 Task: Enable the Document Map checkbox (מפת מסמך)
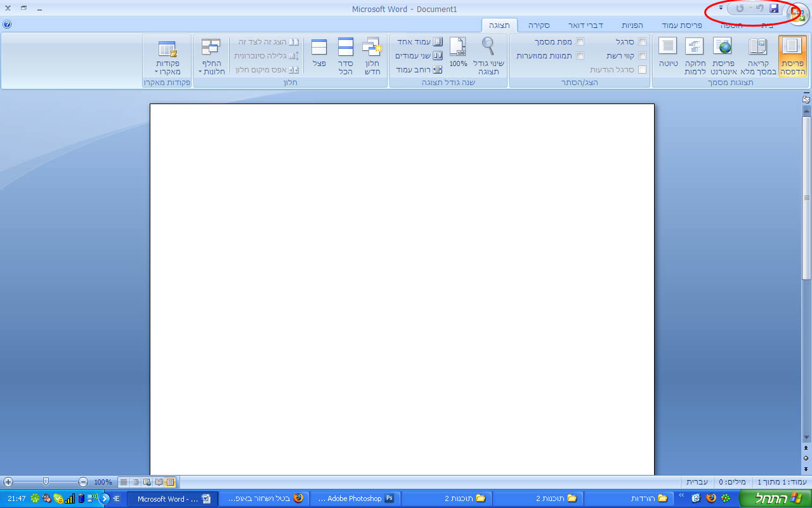click(x=580, y=42)
